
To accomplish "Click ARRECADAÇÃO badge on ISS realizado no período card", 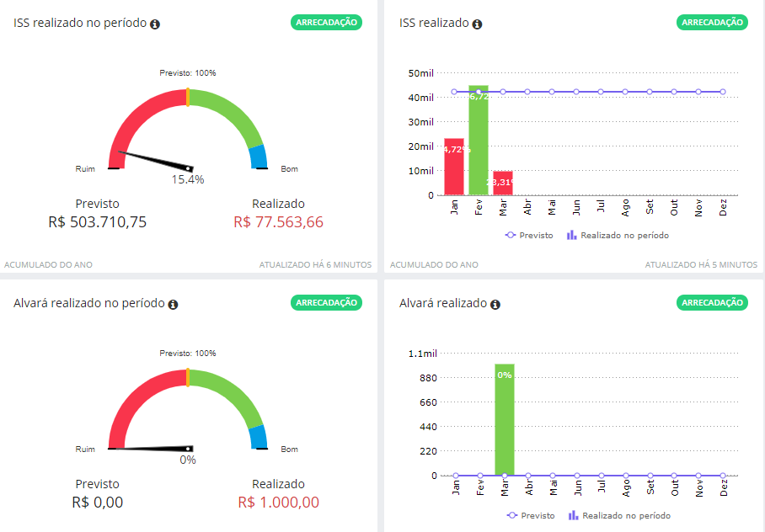I will 326,23.
